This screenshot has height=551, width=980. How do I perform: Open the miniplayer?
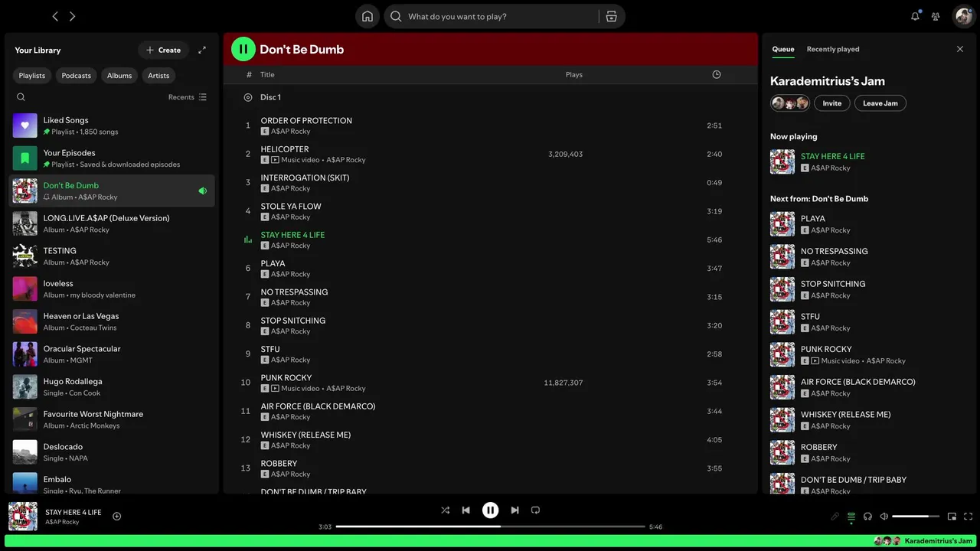pos(952,517)
